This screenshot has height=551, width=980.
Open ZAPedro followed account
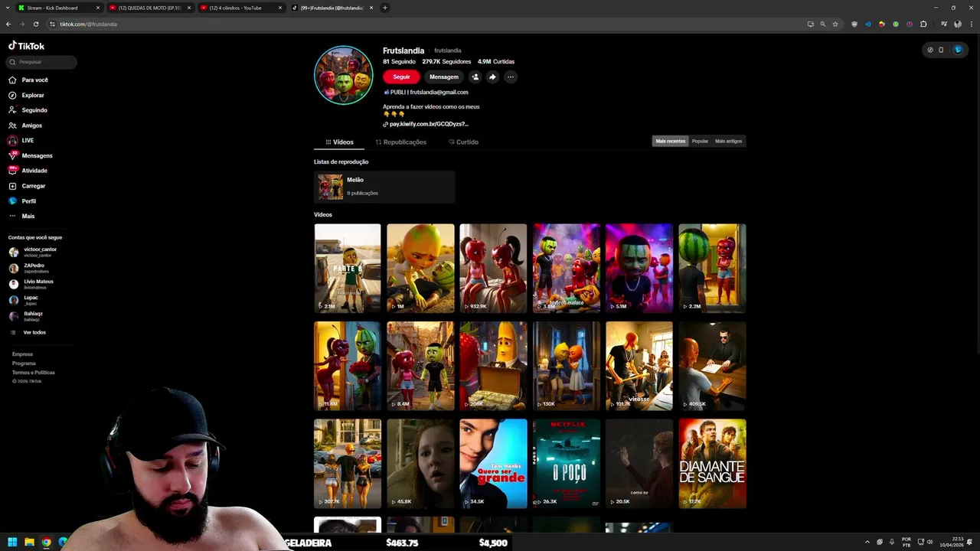[29, 268]
